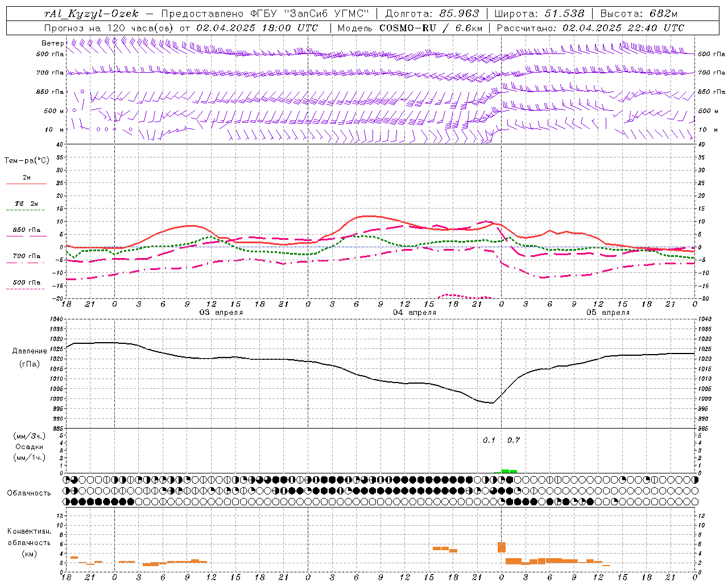Click the (км) convective cloud unit label
This screenshot has height=582, width=728.
[x=29, y=554]
